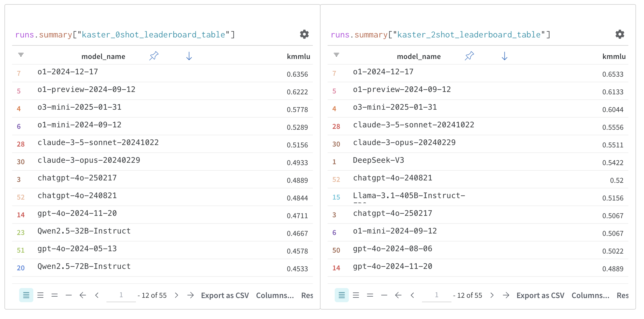Viewport: 644px width, 319px height.
Task: Click pin icon in 0shot model_name column
Action: (x=154, y=56)
